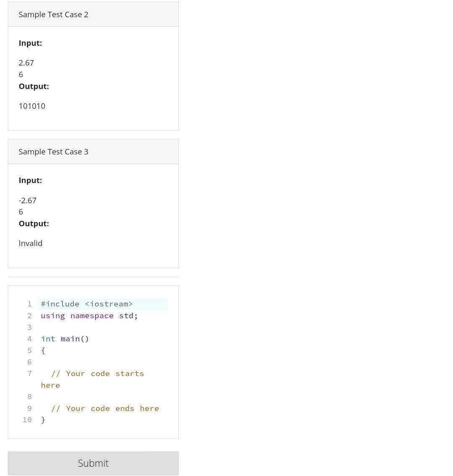Viewport: 453px width, 476px height.
Task: Select line number 7 in the gutter
Action: tap(29, 373)
